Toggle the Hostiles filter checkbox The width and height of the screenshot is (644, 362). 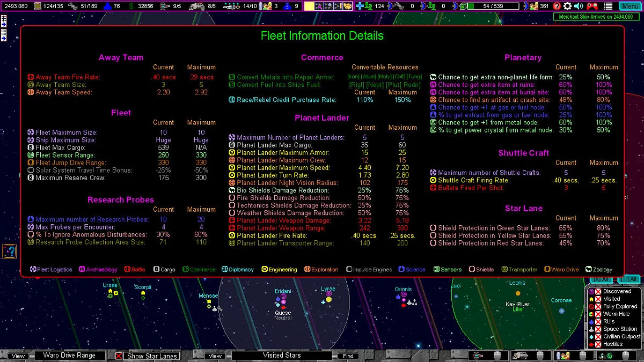[x=598, y=344]
